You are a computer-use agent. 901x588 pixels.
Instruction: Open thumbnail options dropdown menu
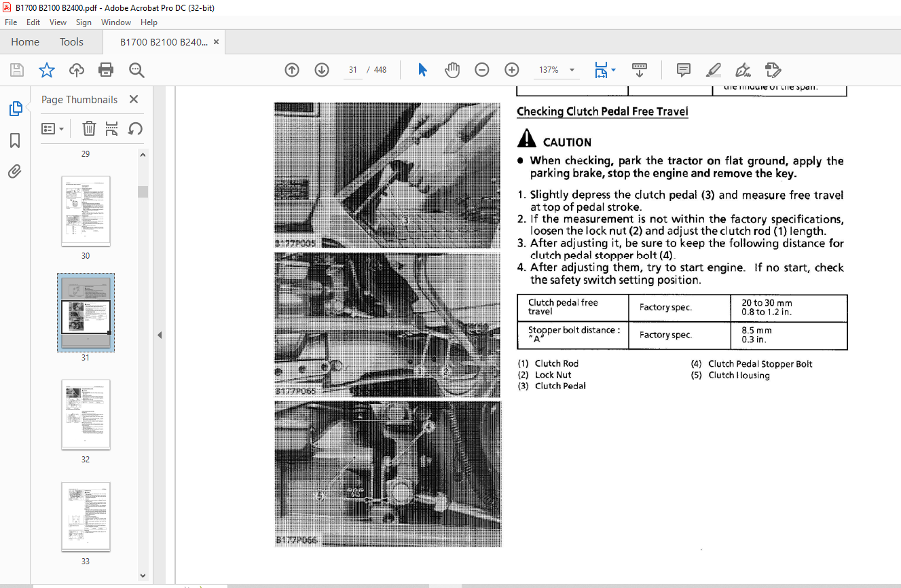[x=53, y=128]
